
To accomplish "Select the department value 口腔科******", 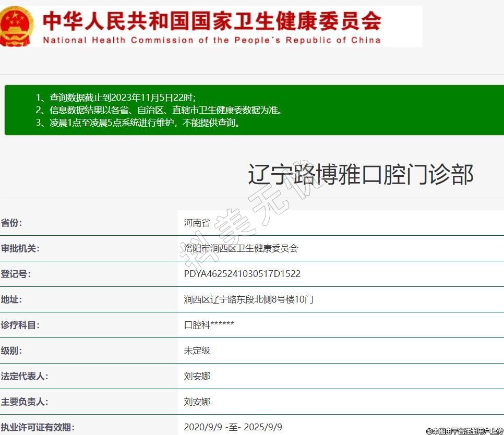I will 209,325.
